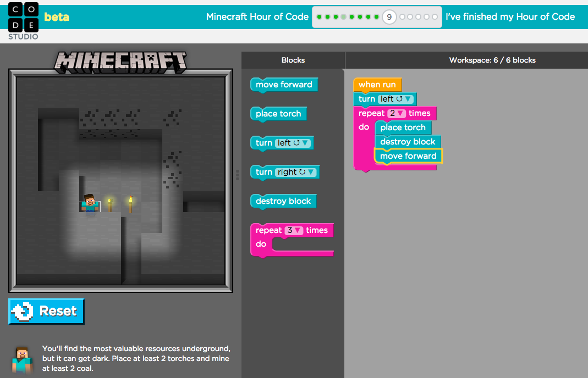Open workspace repeat 2 count dropdown
This screenshot has height=378, width=588.
point(397,114)
